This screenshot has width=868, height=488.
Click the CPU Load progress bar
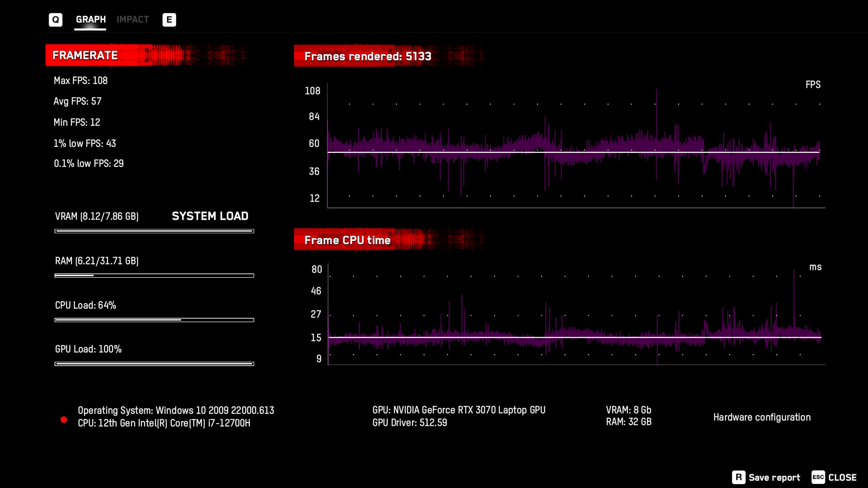(154, 320)
